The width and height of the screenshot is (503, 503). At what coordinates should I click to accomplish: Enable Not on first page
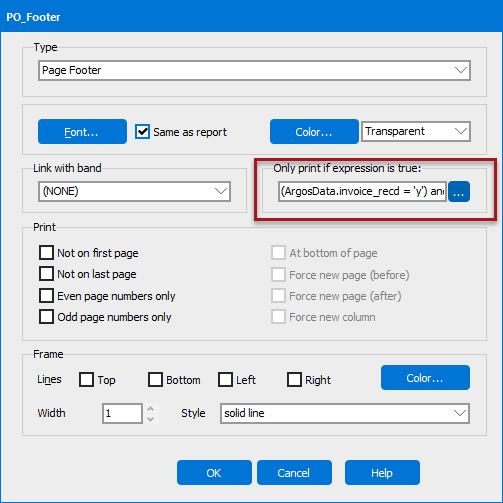coord(46,253)
